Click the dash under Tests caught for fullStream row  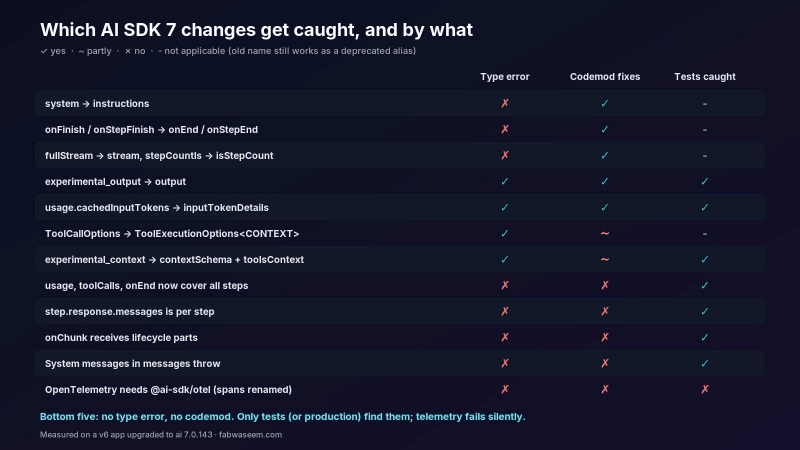pyautogui.click(x=705, y=156)
